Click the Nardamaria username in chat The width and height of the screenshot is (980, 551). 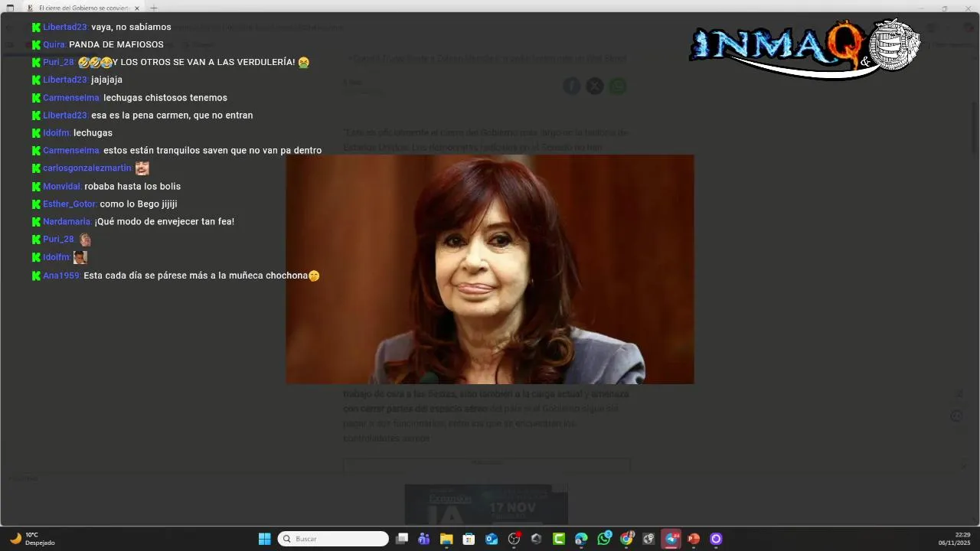(67, 222)
